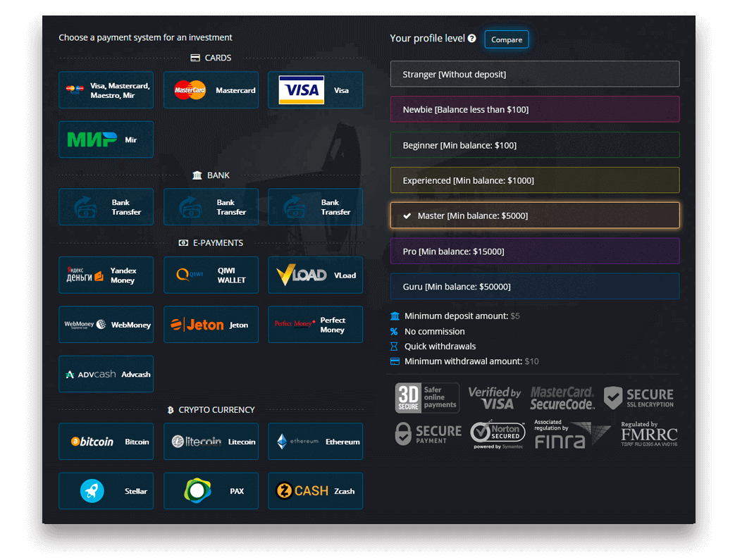The height and width of the screenshot is (560, 735).
Task: Click the E-PAYMENTS section heading
Action: (x=211, y=243)
